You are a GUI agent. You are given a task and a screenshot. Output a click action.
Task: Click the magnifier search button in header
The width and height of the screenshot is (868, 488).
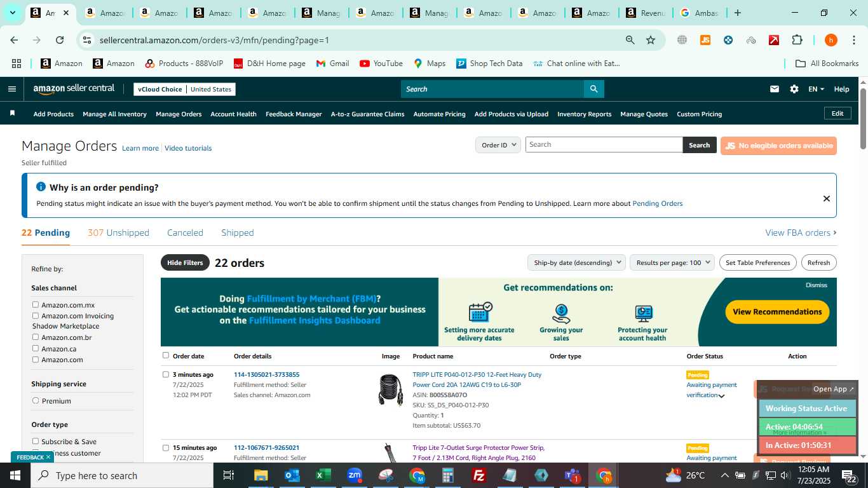(593, 89)
